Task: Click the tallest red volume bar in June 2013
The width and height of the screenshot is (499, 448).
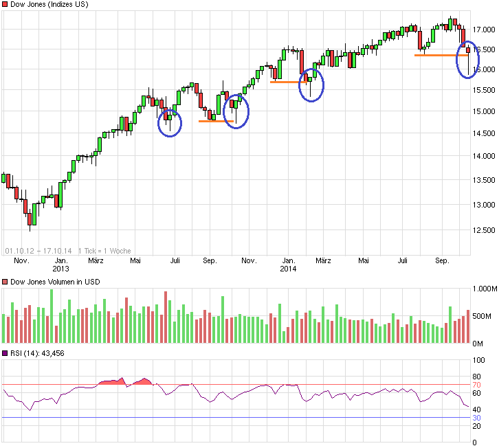Action: [x=166, y=317]
